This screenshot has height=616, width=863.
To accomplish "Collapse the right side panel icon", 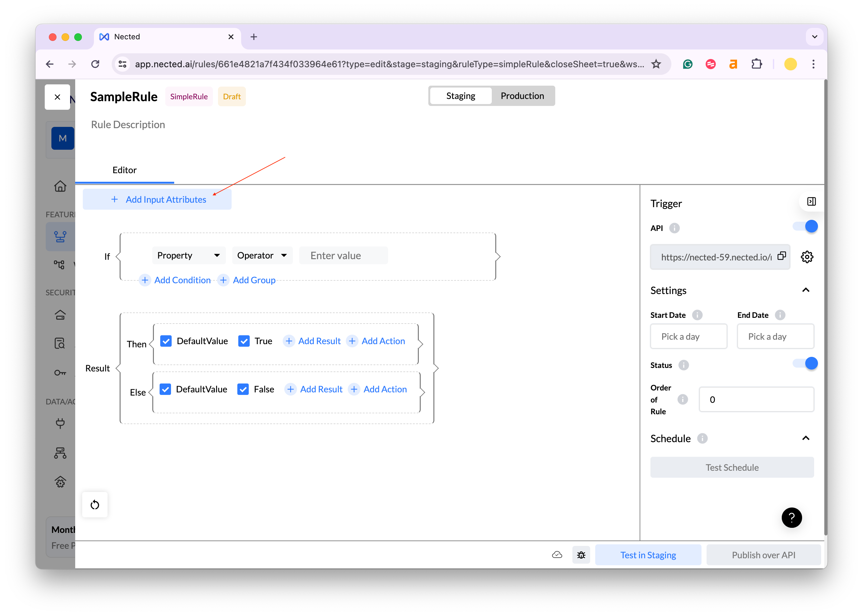I will tap(811, 201).
